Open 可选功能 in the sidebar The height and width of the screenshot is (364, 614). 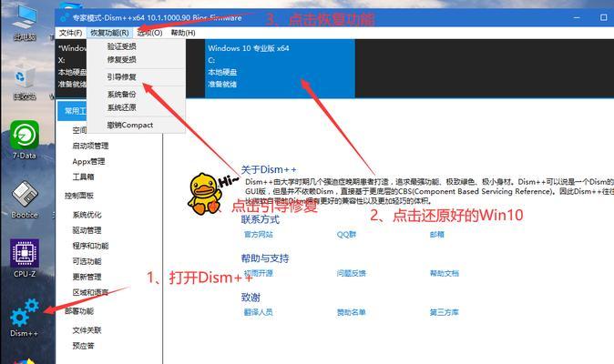pyautogui.click(x=87, y=261)
